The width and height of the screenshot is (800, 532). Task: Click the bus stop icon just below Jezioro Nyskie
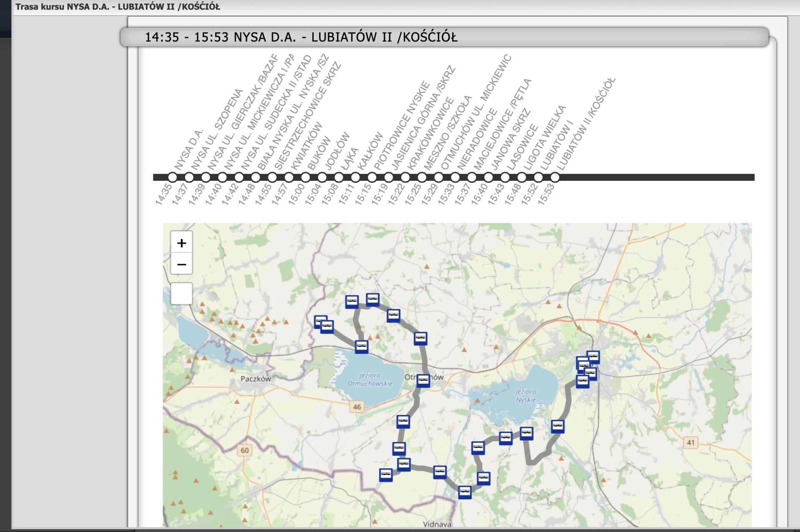(526, 433)
